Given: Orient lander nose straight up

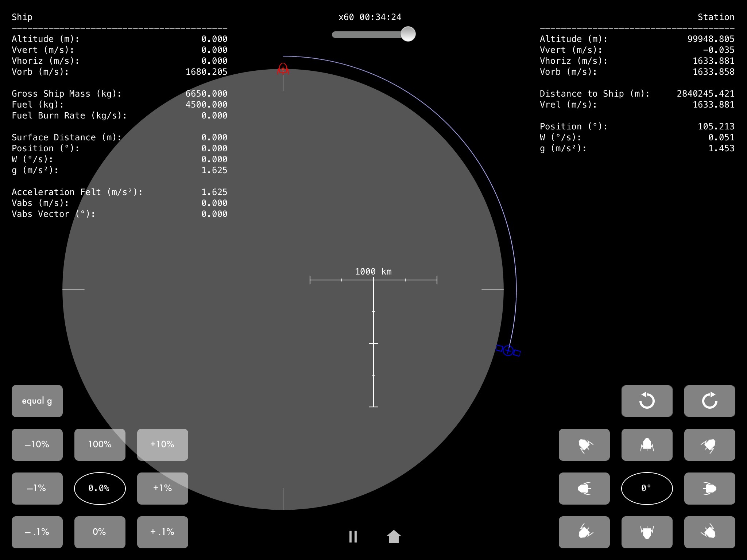Looking at the screenshot, I should tap(647, 444).
